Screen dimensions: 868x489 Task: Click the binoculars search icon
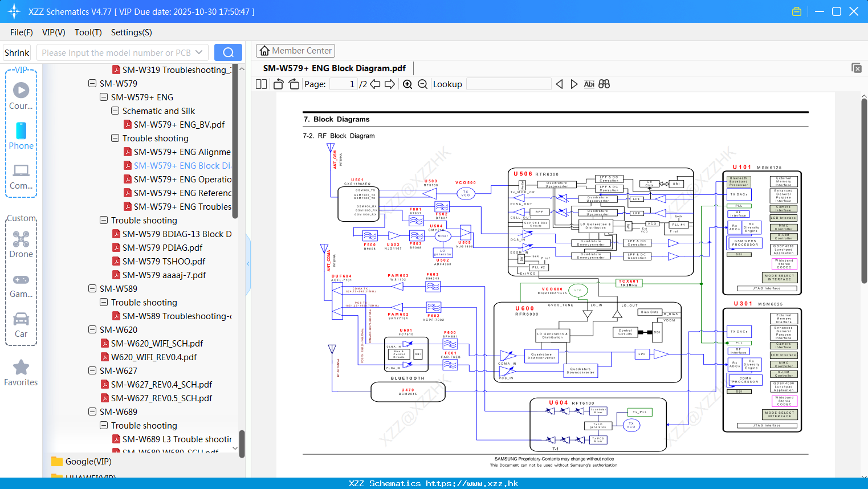tap(604, 84)
